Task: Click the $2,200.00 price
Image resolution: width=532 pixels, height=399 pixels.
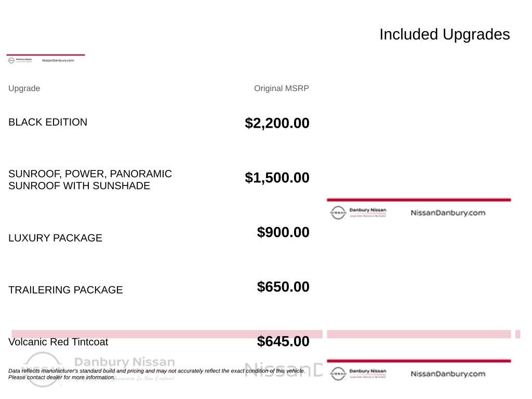Action: (x=277, y=123)
